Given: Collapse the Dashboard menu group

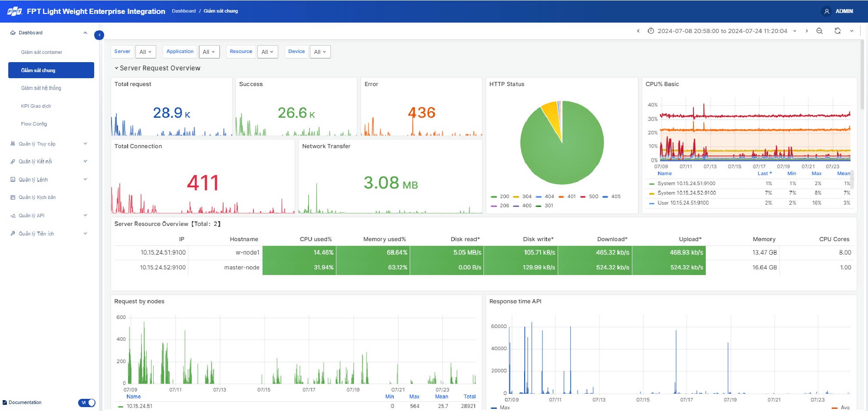Looking at the screenshot, I should 85,33.
